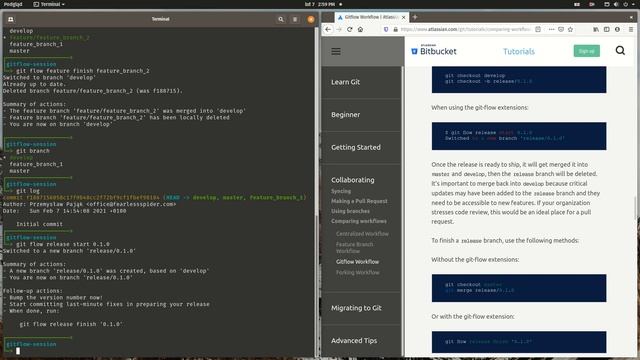Open Getting Started sidebar section
The image size is (640, 360).
pos(356,147)
